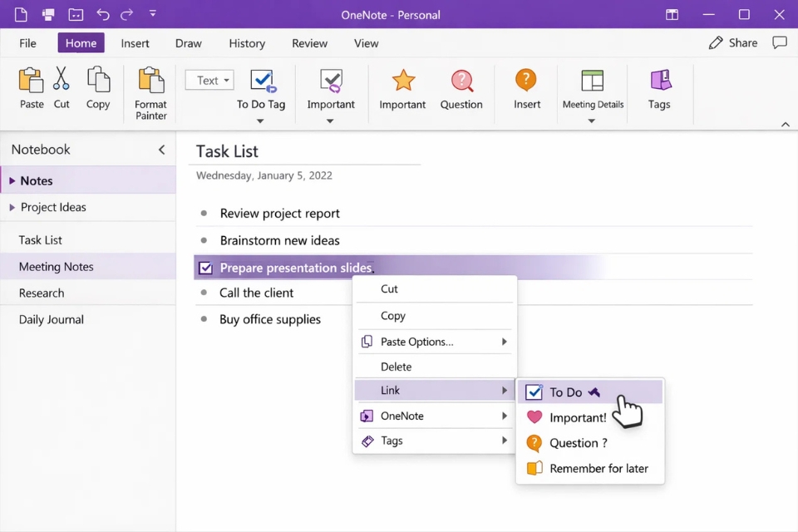Viewport: 798px width, 532px height.
Task: Check the To Do box in Link submenu
Action: coord(534,392)
